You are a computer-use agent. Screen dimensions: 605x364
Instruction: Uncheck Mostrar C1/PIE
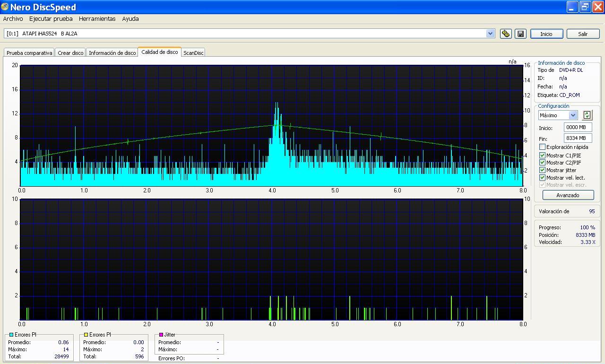(542, 155)
